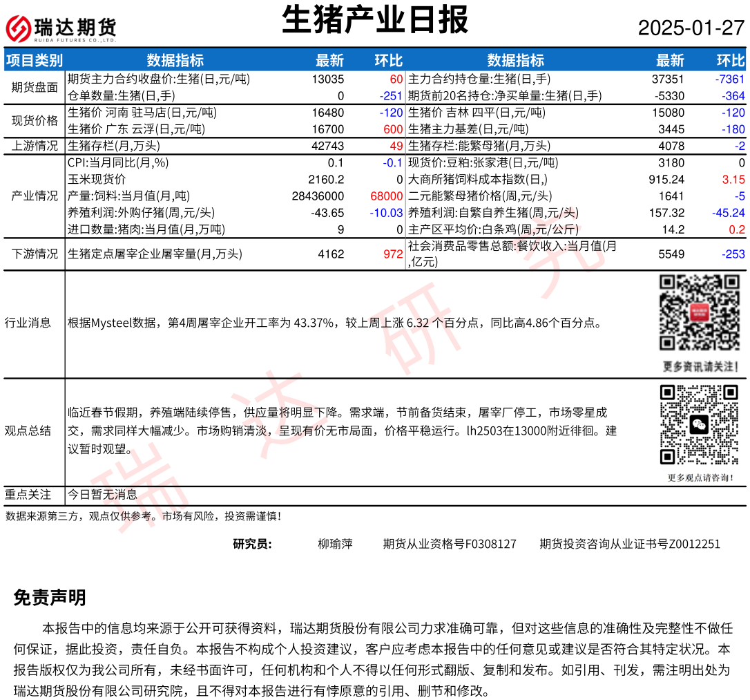The image size is (750, 700).
Task: Click the data source risk warning line
Action: click(x=143, y=516)
